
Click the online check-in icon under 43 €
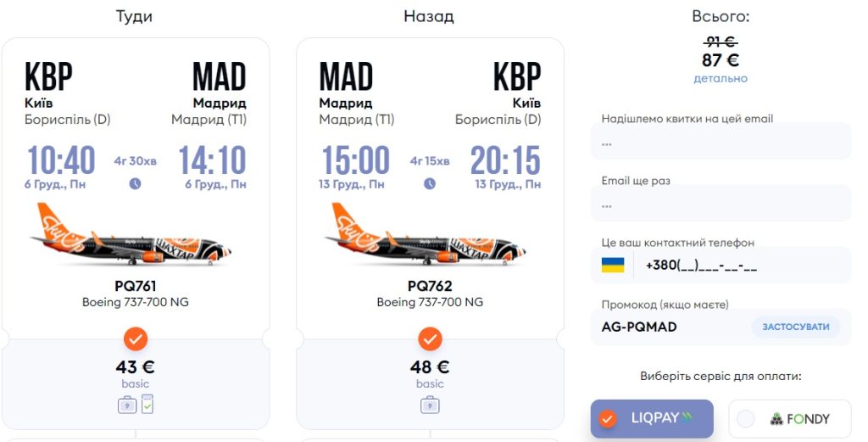(x=147, y=404)
